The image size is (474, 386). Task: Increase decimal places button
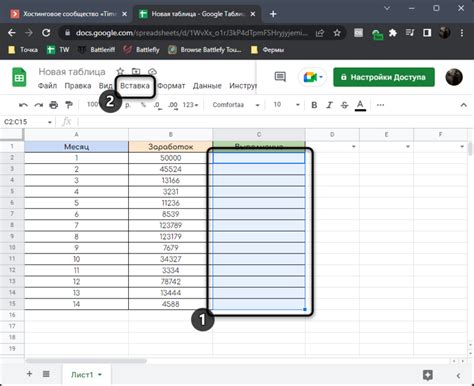173,105
